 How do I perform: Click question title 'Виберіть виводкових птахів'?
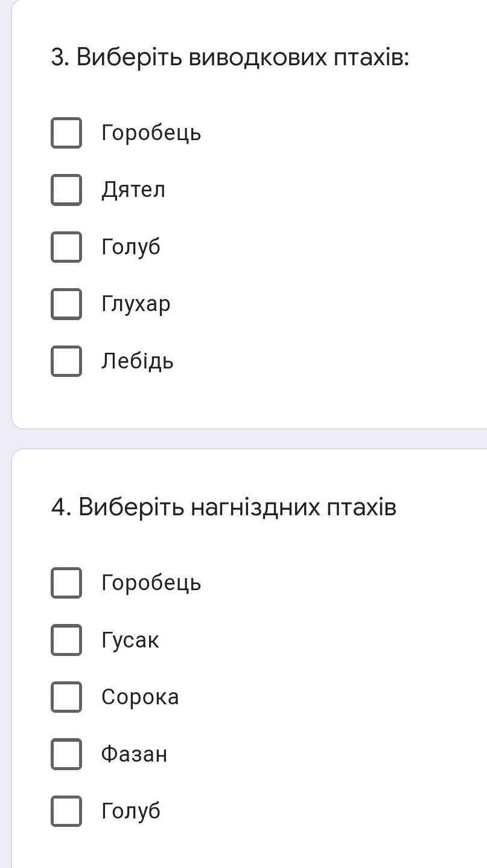pyautogui.click(x=230, y=57)
